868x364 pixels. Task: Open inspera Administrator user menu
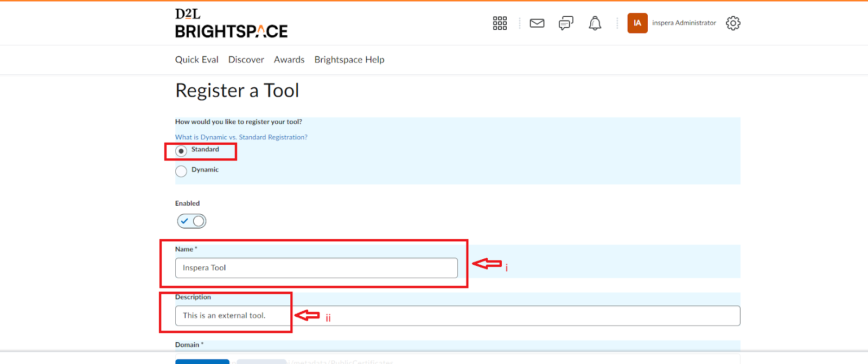(684, 23)
